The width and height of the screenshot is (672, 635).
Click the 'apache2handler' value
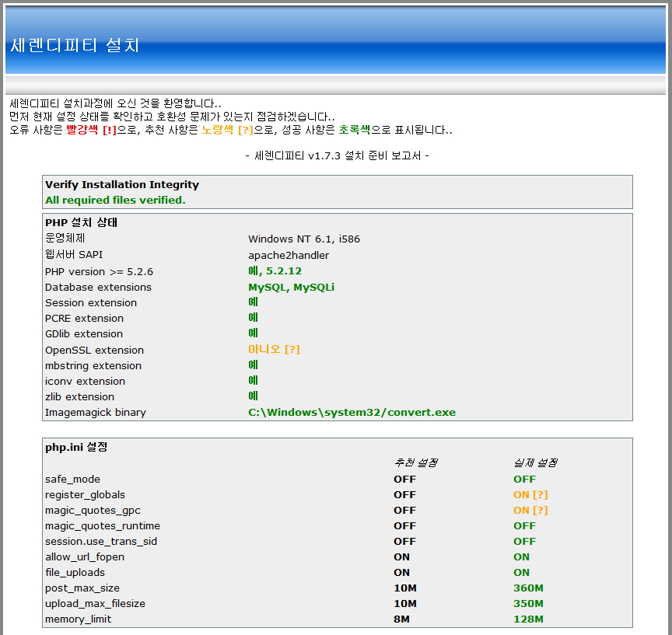tap(289, 255)
